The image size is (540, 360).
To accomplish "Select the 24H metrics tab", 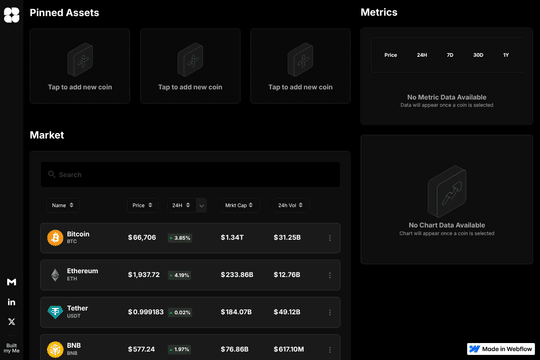I will tap(422, 55).
